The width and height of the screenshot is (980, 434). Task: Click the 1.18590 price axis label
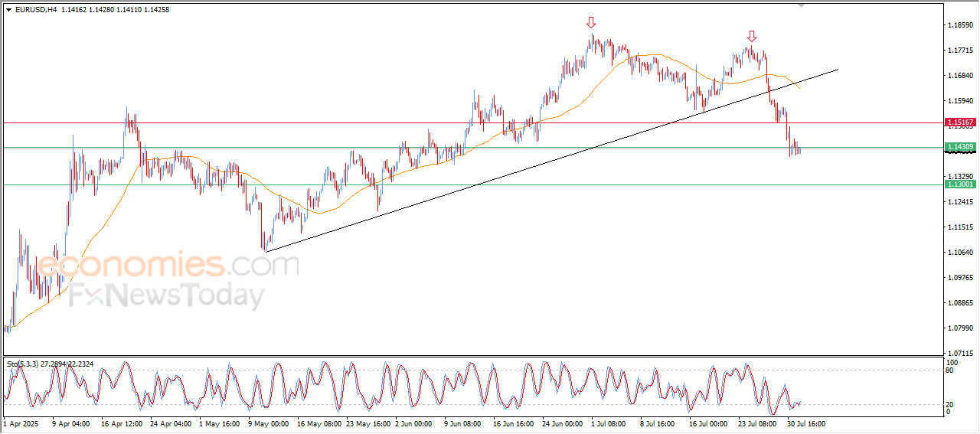point(959,25)
